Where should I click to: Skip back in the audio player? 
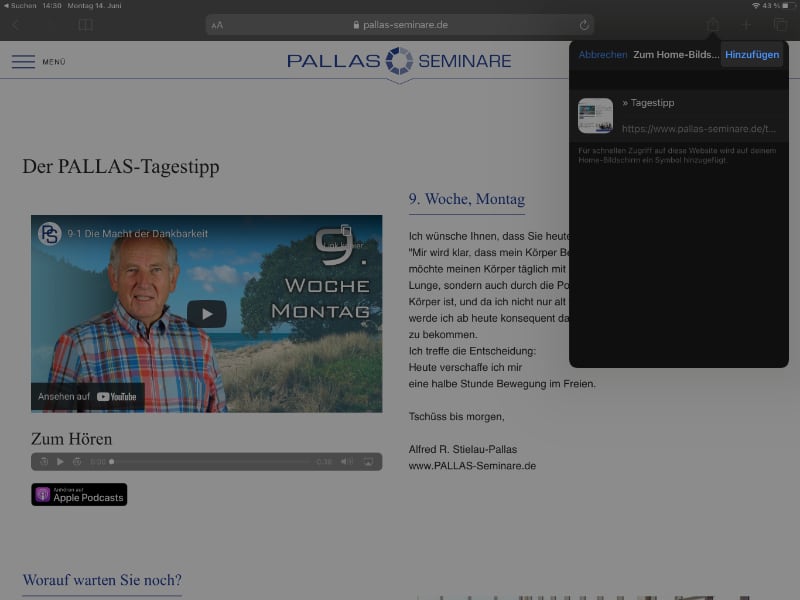[44, 462]
